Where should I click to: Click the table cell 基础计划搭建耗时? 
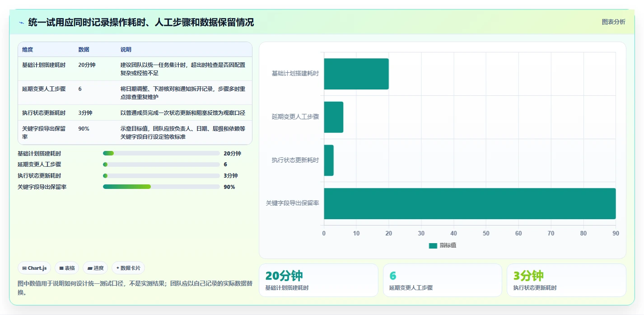point(44,65)
